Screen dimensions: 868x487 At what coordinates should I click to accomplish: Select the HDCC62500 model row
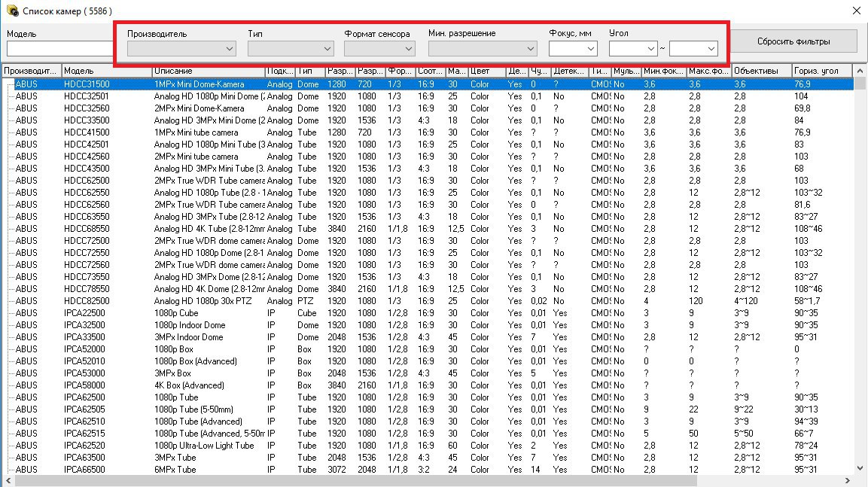coord(433,181)
